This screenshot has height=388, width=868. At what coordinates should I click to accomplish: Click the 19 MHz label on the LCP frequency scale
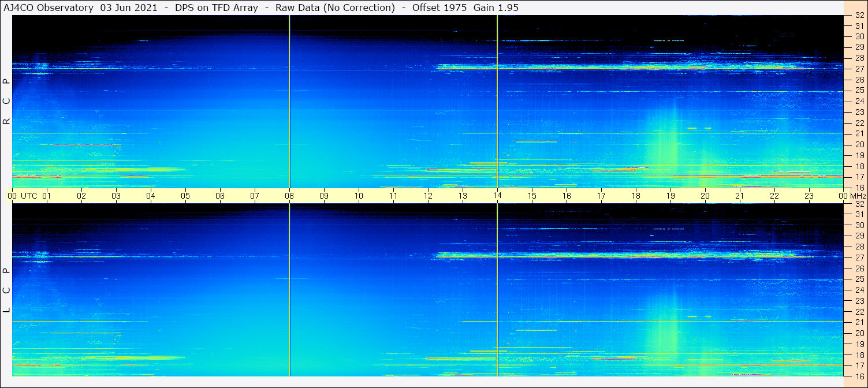click(x=859, y=344)
